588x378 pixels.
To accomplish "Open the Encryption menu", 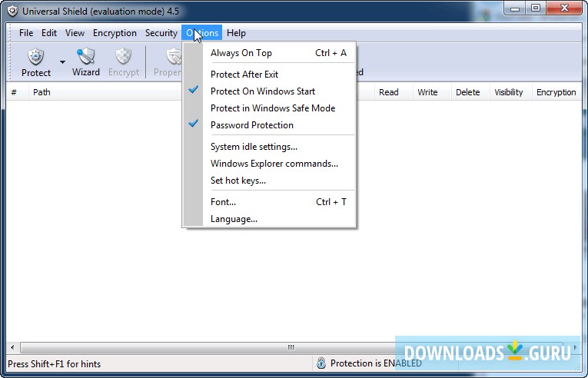I will [x=115, y=33].
